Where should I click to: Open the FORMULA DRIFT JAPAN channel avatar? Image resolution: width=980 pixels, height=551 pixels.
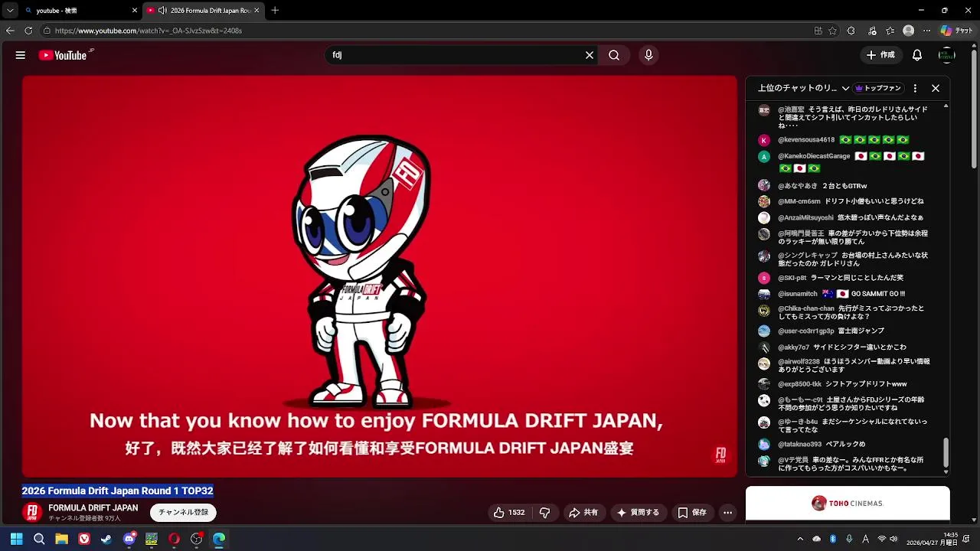pos(32,513)
